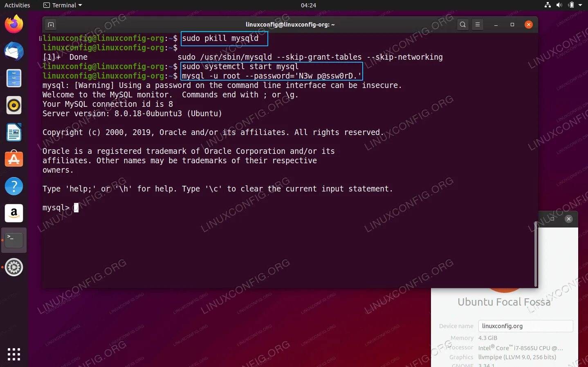Open the Files manager dock icon
This screenshot has width=588, height=367.
coord(14,78)
